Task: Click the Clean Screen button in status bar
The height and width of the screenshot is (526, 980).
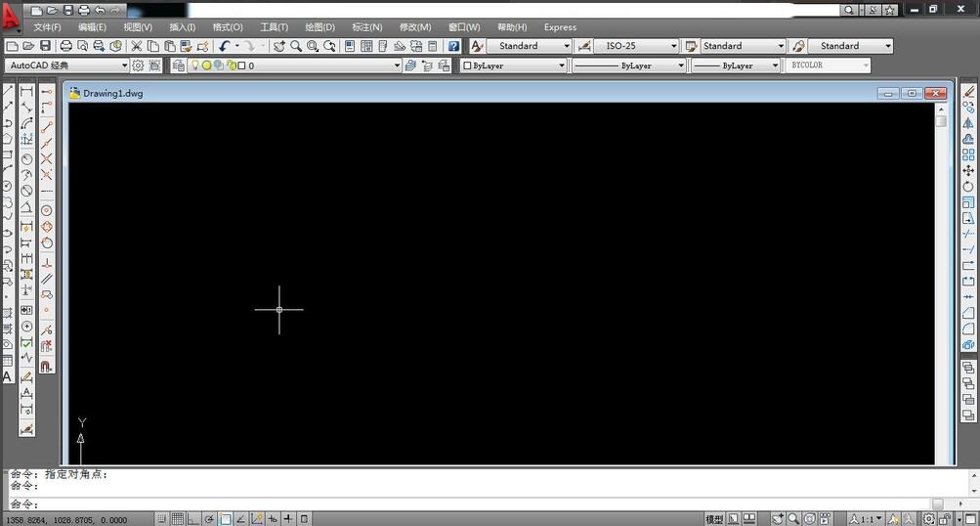Action: 970,518
